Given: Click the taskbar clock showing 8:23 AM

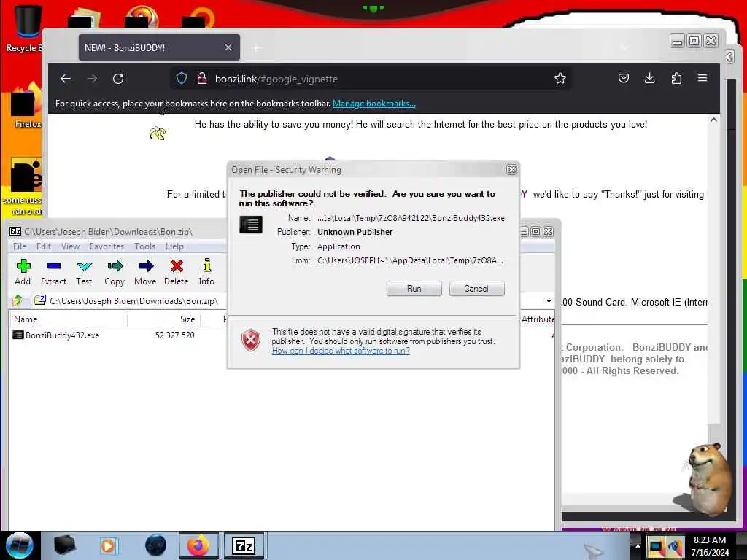Looking at the screenshot, I should pyautogui.click(x=711, y=546).
